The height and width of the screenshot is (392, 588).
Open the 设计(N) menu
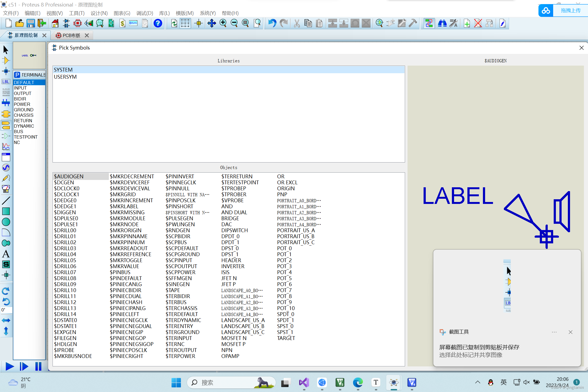pyautogui.click(x=99, y=13)
